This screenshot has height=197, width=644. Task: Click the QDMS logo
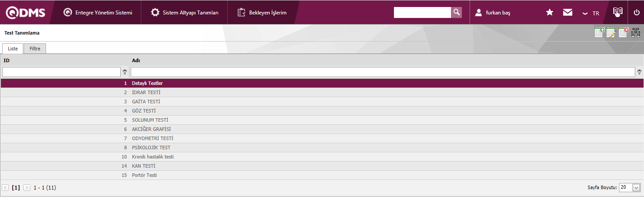(x=25, y=13)
